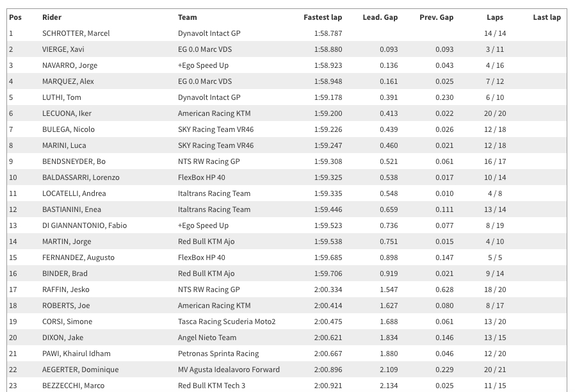575x392 pixels.
Task: Click the Petronas Sprinta Racing team
Action: pyautogui.click(x=218, y=354)
